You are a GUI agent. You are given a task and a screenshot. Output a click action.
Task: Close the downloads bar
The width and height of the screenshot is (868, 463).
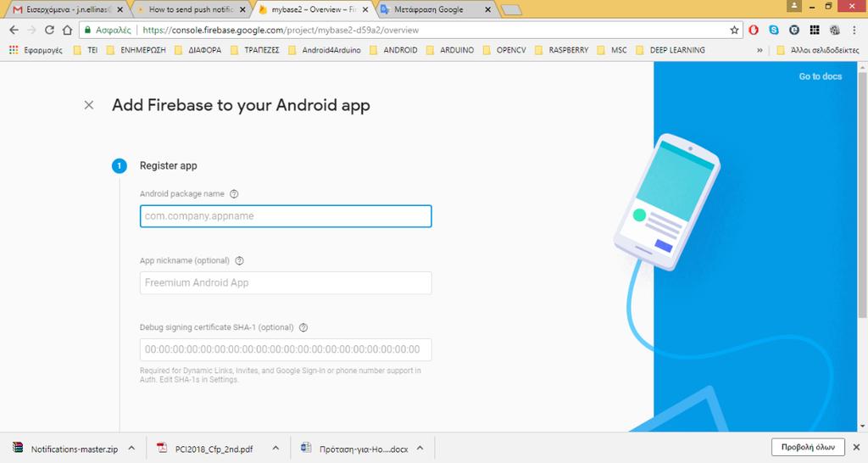[x=856, y=447]
